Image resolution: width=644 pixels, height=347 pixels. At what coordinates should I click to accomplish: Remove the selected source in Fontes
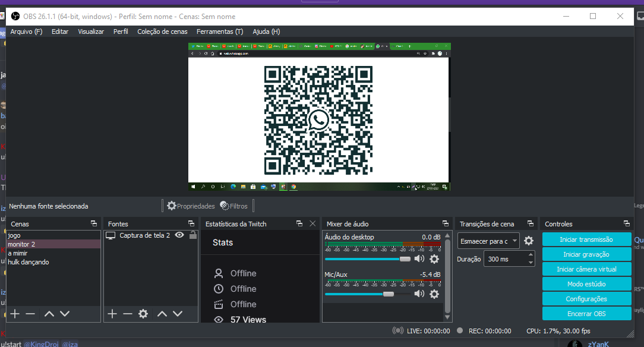(x=128, y=314)
